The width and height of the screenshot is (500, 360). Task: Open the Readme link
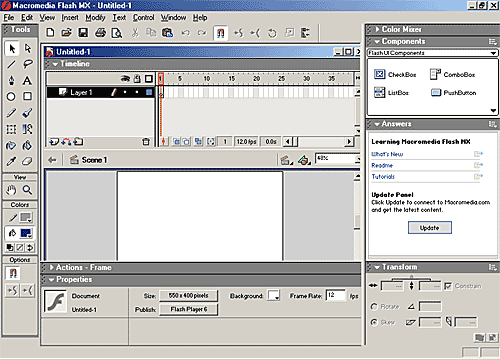382,165
